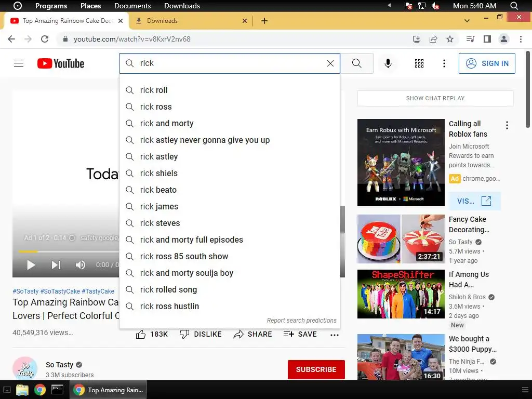Click the ad VISIT site button
The width and height of the screenshot is (532, 399).
(x=474, y=201)
